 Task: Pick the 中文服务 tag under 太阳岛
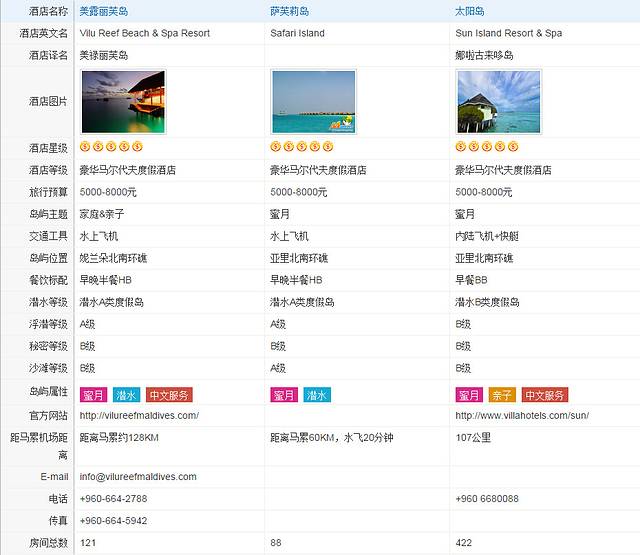tap(545, 395)
